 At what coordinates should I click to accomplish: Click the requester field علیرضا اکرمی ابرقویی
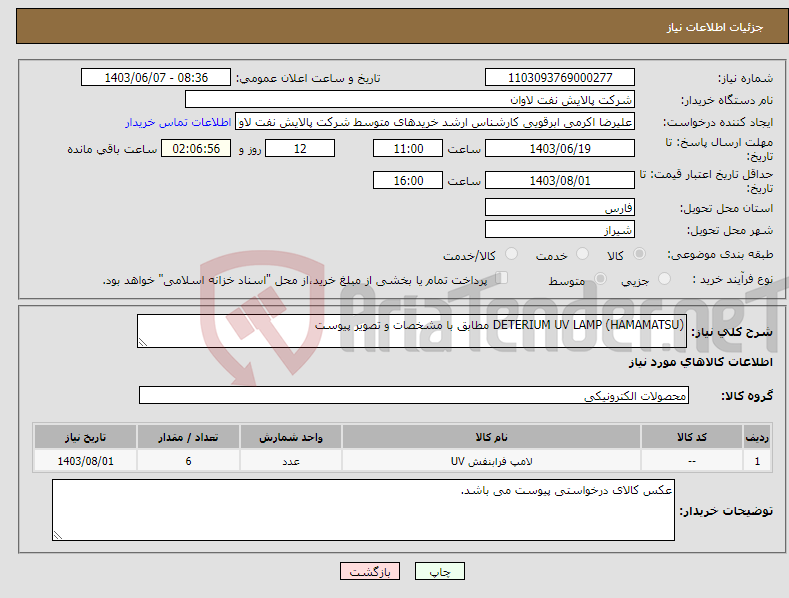click(435, 121)
